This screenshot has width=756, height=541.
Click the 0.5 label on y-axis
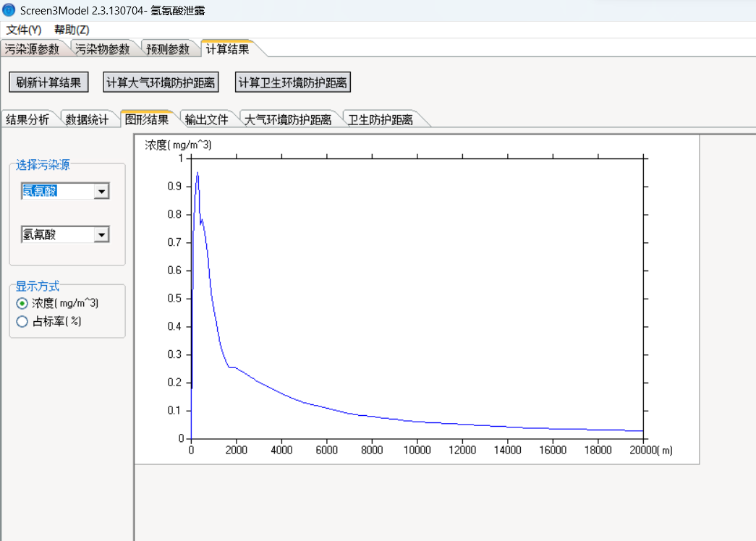[x=174, y=299]
